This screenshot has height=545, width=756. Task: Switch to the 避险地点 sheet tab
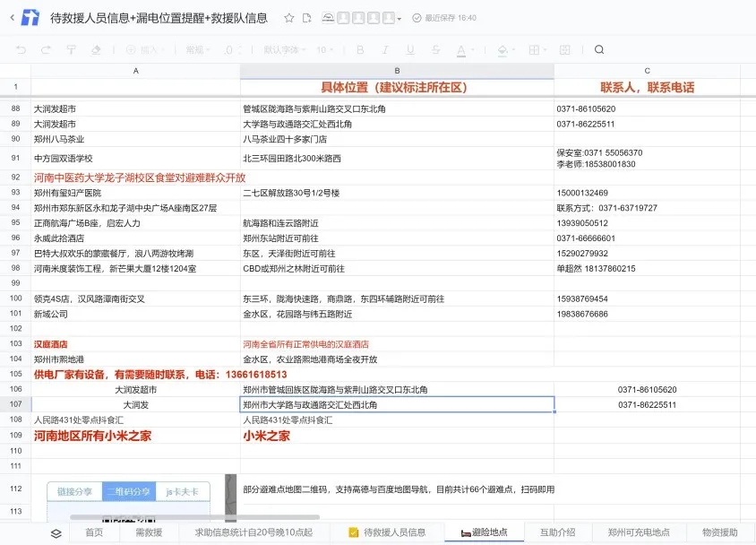484,532
